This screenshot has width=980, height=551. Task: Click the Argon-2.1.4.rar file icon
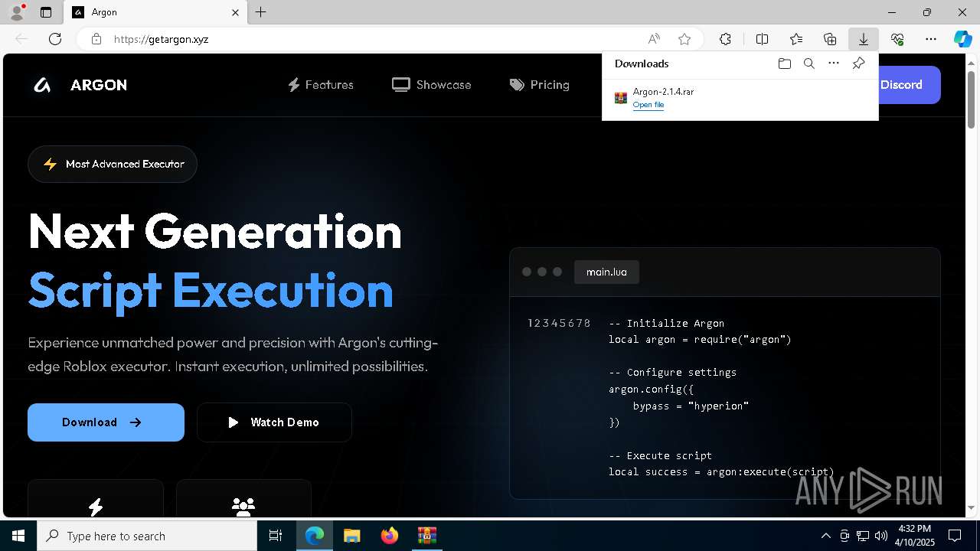[x=621, y=98]
